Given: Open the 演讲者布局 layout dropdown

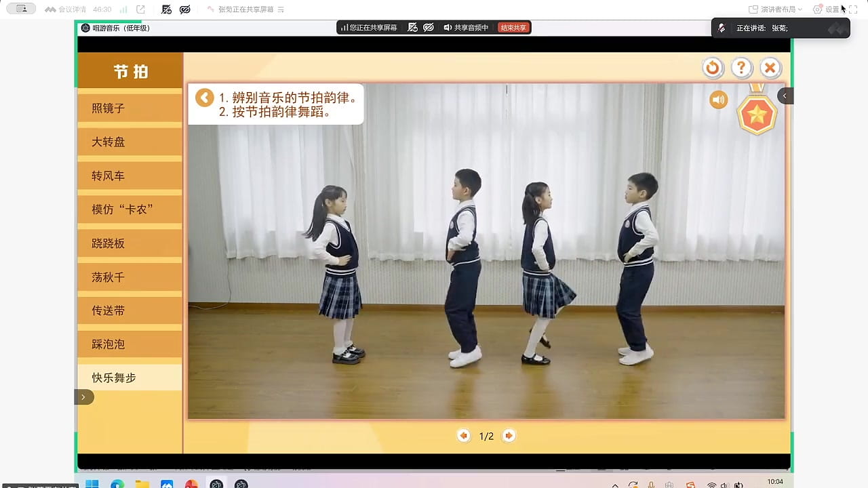Looking at the screenshot, I should point(775,9).
